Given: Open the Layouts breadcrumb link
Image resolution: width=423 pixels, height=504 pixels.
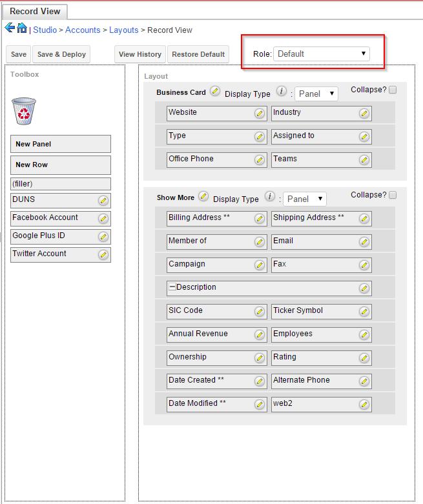Looking at the screenshot, I should pyautogui.click(x=123, y=30).
